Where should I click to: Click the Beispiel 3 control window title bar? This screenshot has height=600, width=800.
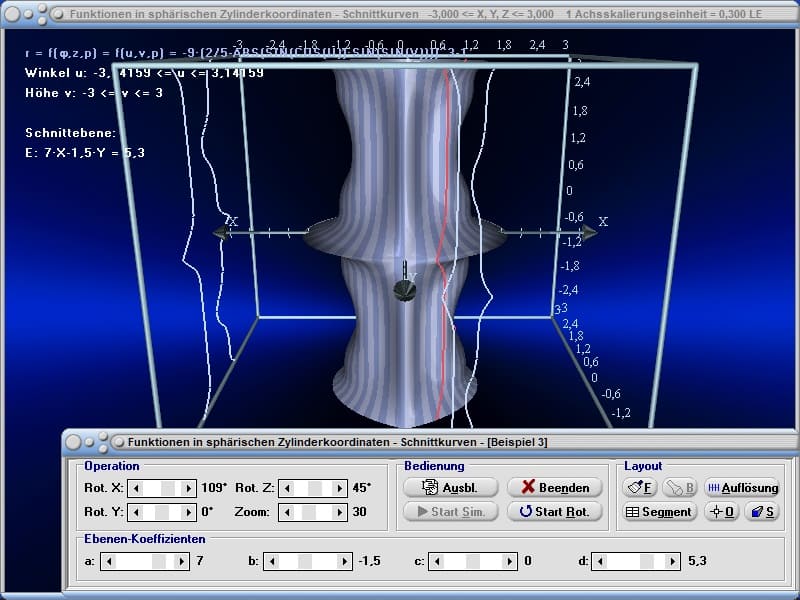tap(431, 442)
